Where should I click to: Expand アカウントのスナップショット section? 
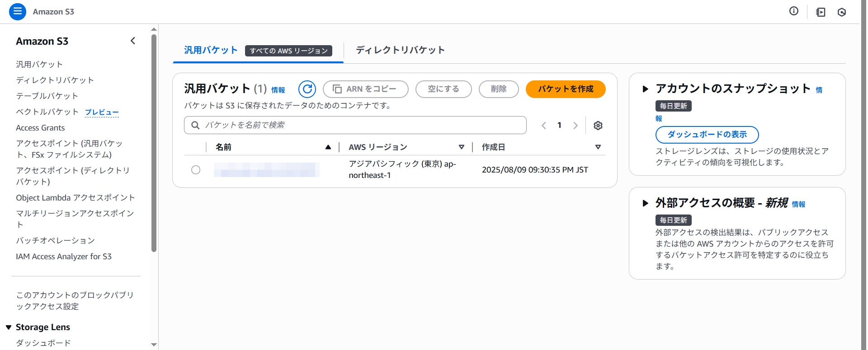coord(646,89)
